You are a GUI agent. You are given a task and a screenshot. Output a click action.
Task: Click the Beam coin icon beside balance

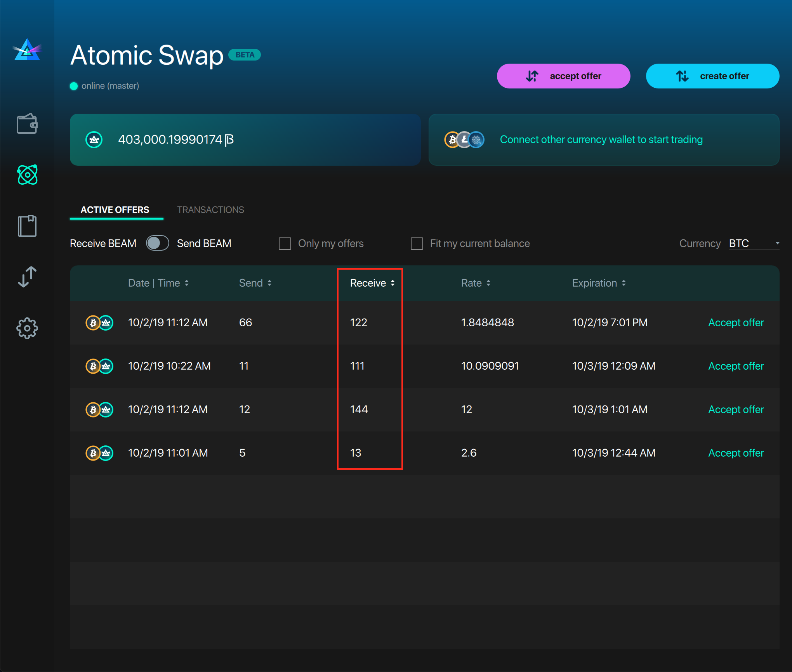pyautogui.click(x=94, y=140)
